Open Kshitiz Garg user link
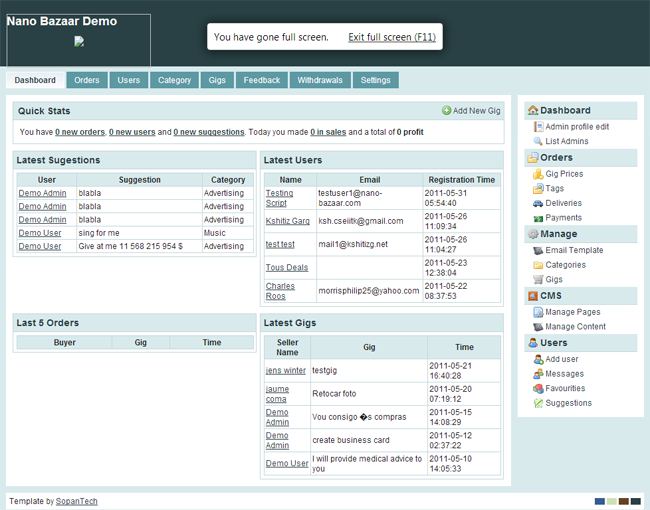Image resolution: width=650 pixels, height=510 pixels. coord(288,221)
